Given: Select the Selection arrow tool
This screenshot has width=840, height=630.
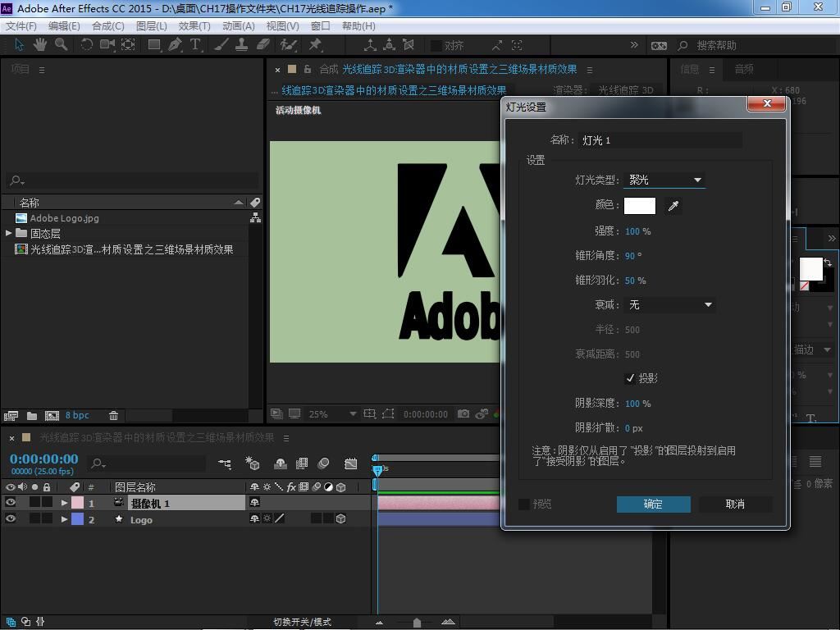Looking at the screenshot, I should (x=20, y=45).
